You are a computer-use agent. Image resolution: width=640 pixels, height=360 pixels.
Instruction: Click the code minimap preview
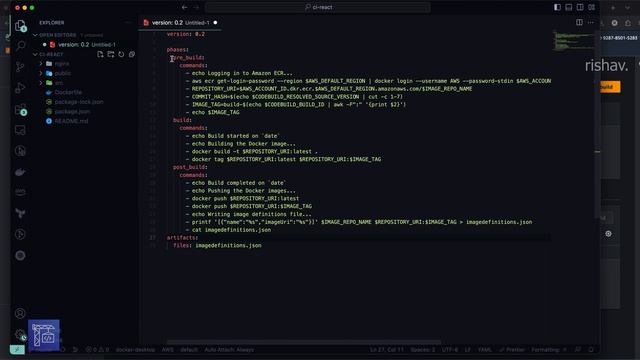click(x=573, y=41)
